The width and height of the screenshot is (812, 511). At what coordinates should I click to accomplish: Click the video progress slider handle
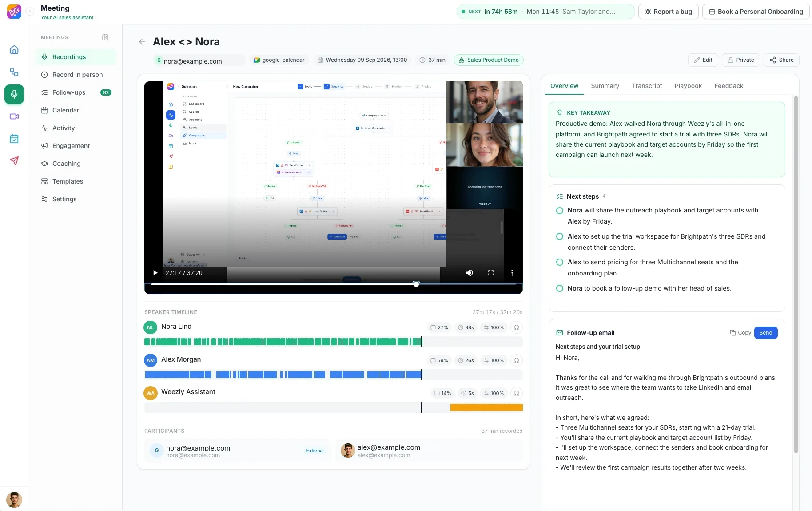(416, 284)
